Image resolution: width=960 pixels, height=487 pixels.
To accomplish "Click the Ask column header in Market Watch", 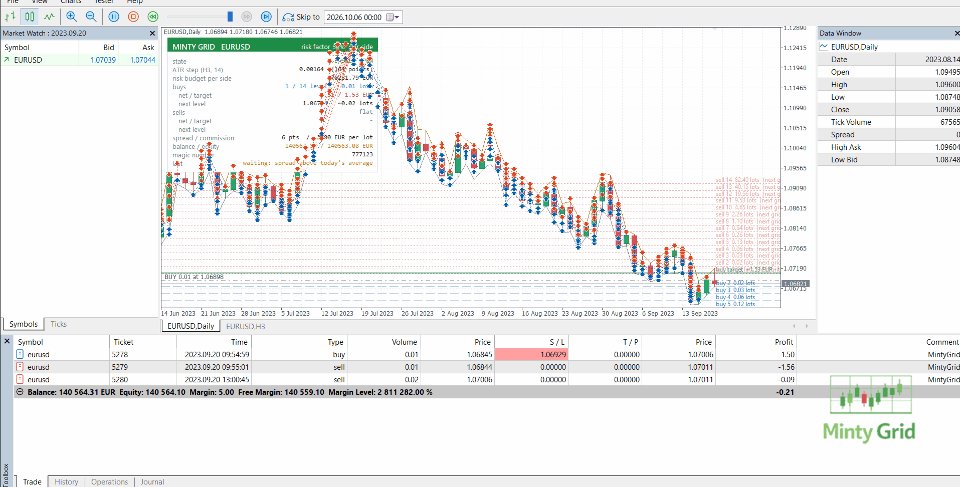I will (148, 47).
